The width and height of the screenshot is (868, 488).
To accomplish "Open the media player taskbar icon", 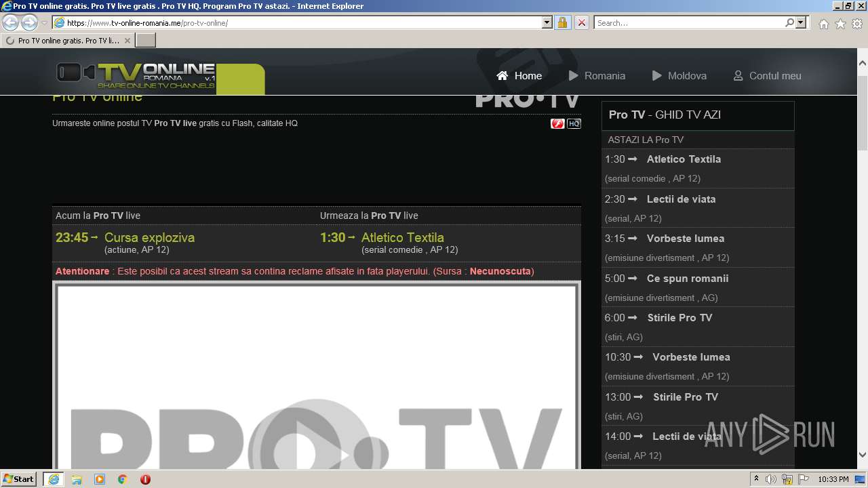I will pos(100,479).
